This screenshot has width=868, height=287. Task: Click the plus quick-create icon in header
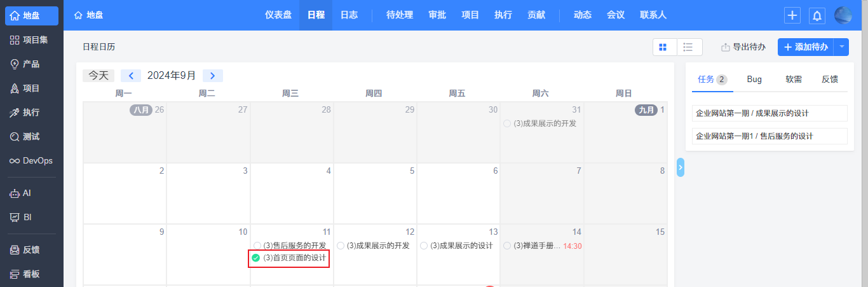(792, 15)
